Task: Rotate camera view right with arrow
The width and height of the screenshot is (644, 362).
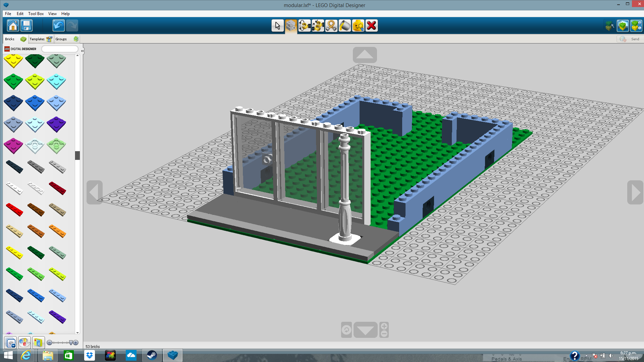Action: [x=635, y=192]
